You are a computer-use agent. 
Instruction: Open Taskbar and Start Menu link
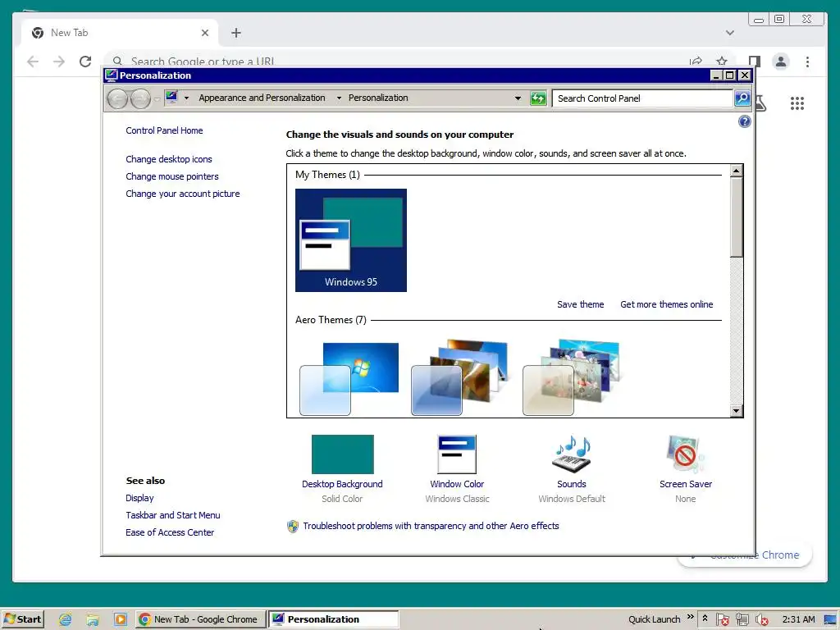(x=172, y=515)
